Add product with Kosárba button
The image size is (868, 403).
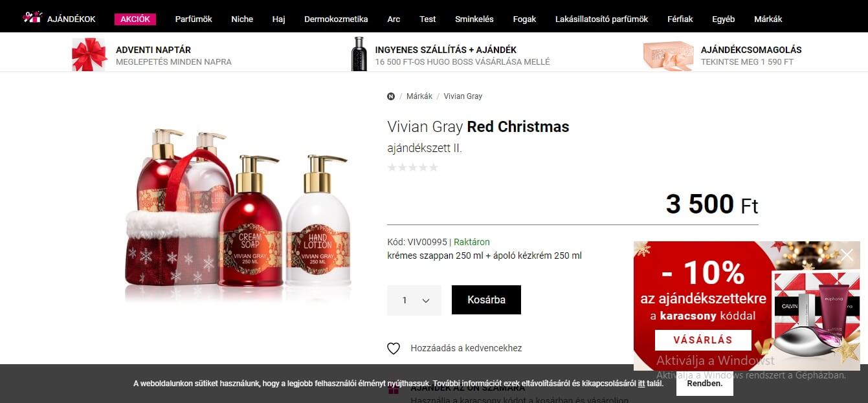tap(486, 300)
